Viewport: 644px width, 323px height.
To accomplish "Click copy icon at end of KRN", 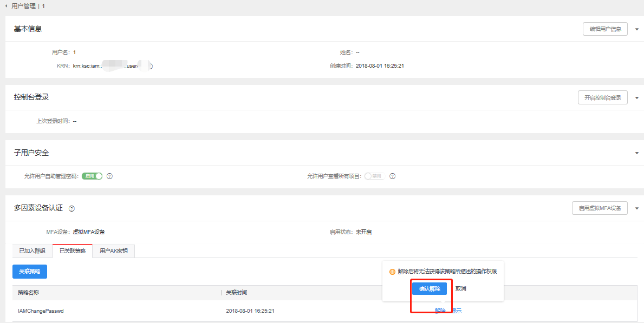I will pos(150,66).
